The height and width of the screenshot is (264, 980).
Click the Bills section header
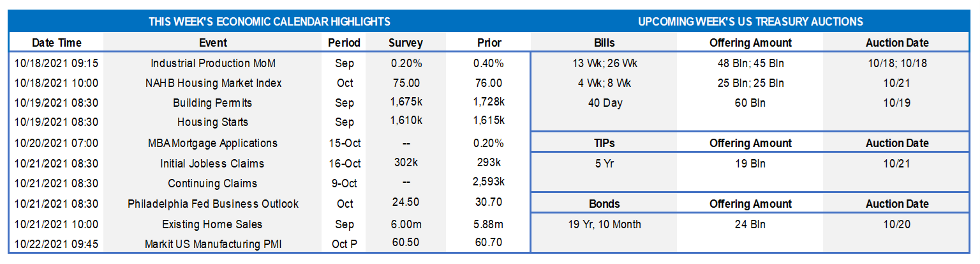tap(604, 43)
